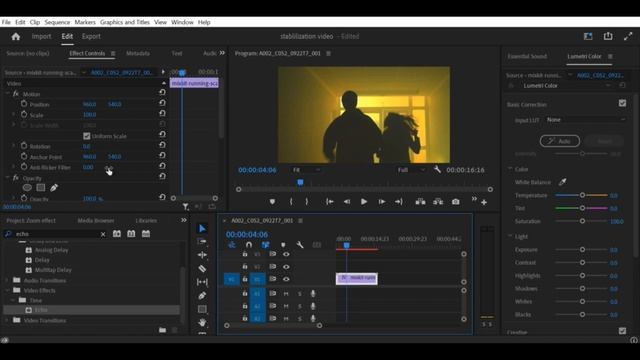Select the Hand tool
The width and height of the screenshot is (640, 360).
tap(202, 322)
